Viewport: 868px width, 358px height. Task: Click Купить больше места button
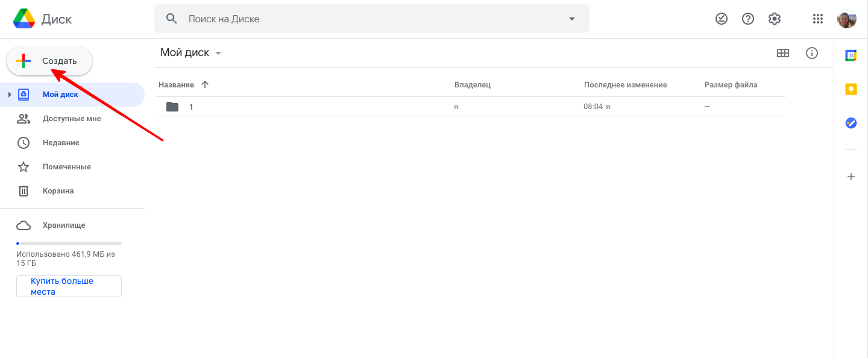pyautogui.click(x=69, y=286)
